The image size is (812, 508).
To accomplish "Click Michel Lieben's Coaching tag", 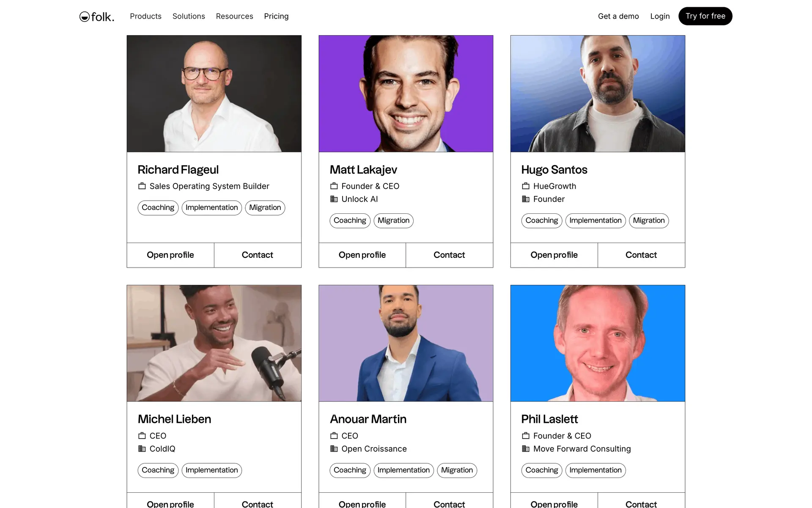I will click(158, 470).
